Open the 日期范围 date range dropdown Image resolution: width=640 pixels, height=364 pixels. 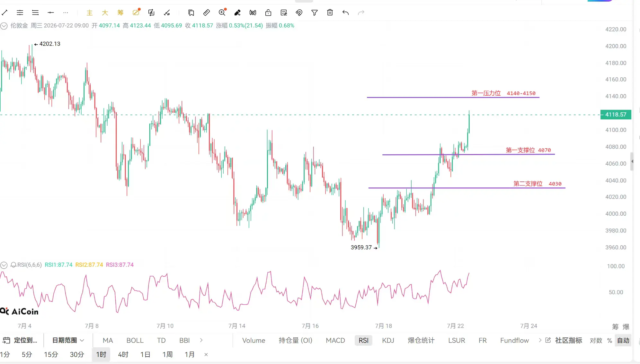(68, 340)
